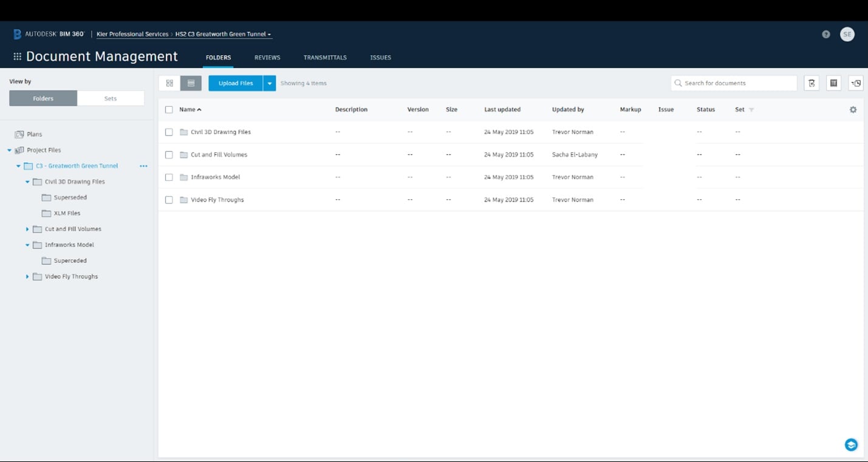
Task: Open the module selector grid icon
Action: pyautogui.click(x=18, y=56)
